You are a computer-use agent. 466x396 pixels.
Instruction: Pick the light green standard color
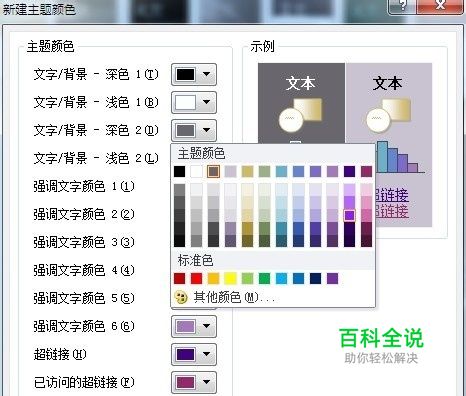247,278
